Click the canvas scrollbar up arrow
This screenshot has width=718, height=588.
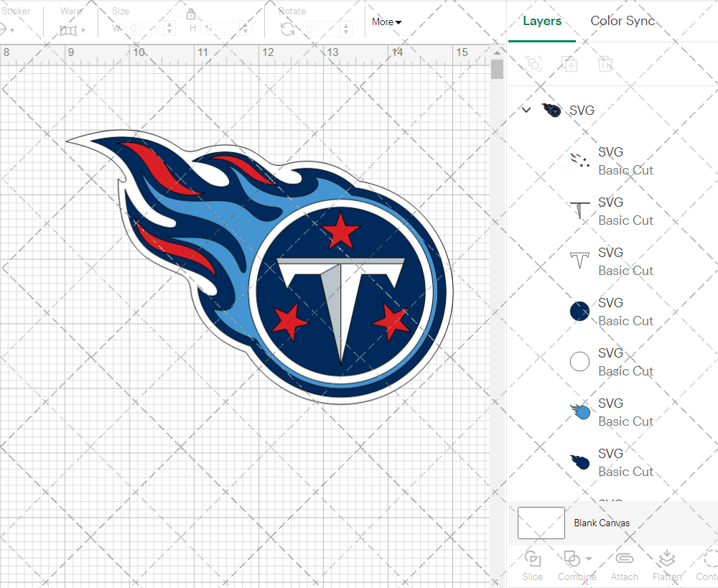497,53
